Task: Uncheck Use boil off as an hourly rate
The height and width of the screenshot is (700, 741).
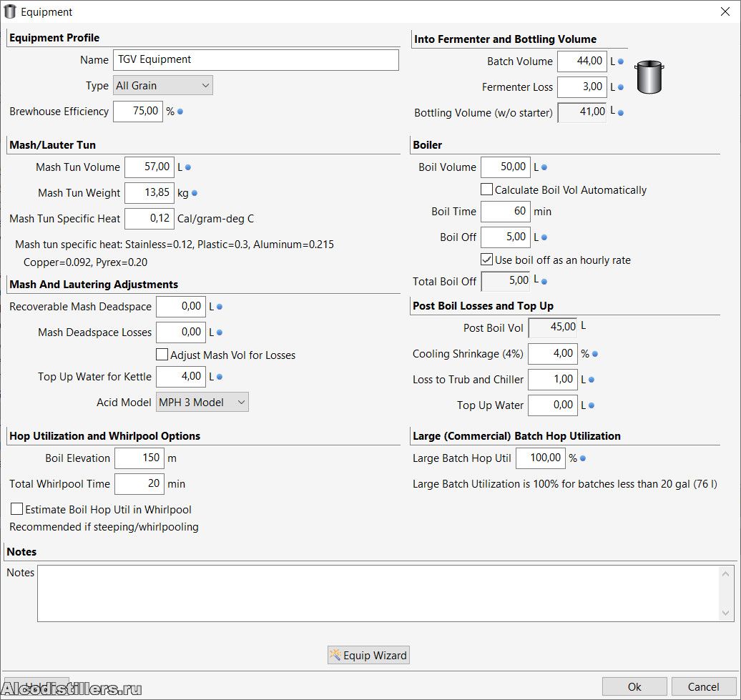Action: [487, 260]
